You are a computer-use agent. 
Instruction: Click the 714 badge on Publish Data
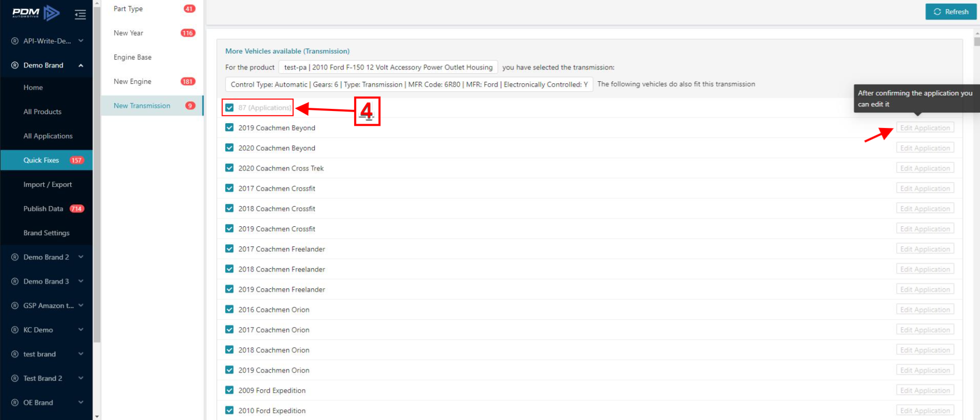76,209
